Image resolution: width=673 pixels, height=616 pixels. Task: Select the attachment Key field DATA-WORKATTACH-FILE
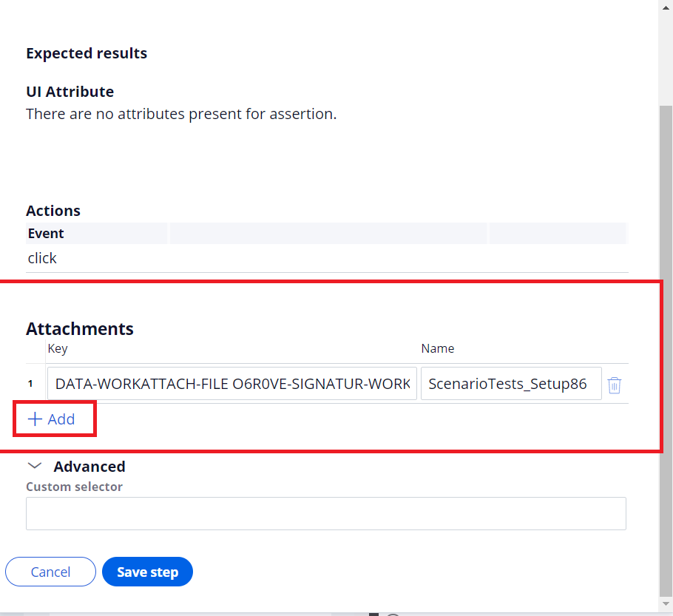(232, 383)
